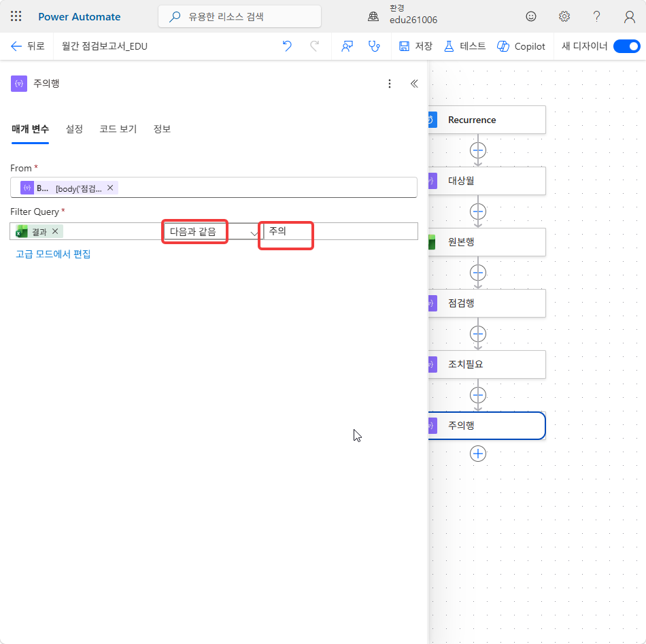Insert a step below Recurrence
The width and height of the screenshot is (646, 644).
(478, 150)
